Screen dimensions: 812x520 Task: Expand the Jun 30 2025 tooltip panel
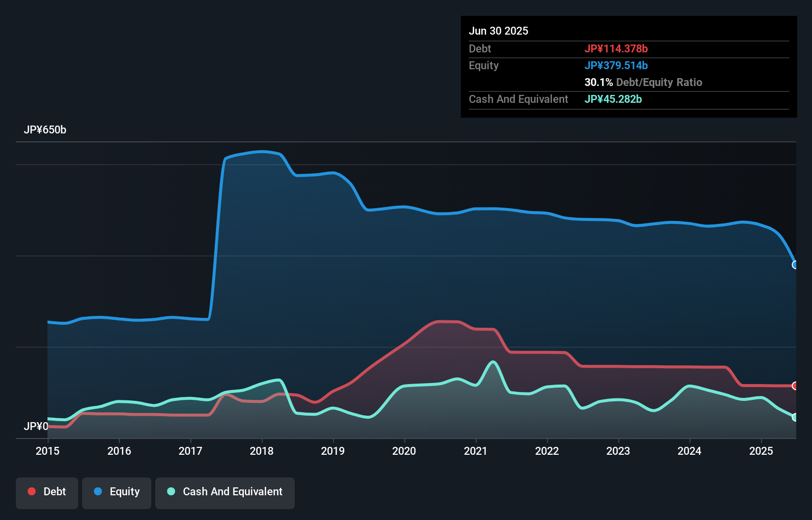click(498, 31)
